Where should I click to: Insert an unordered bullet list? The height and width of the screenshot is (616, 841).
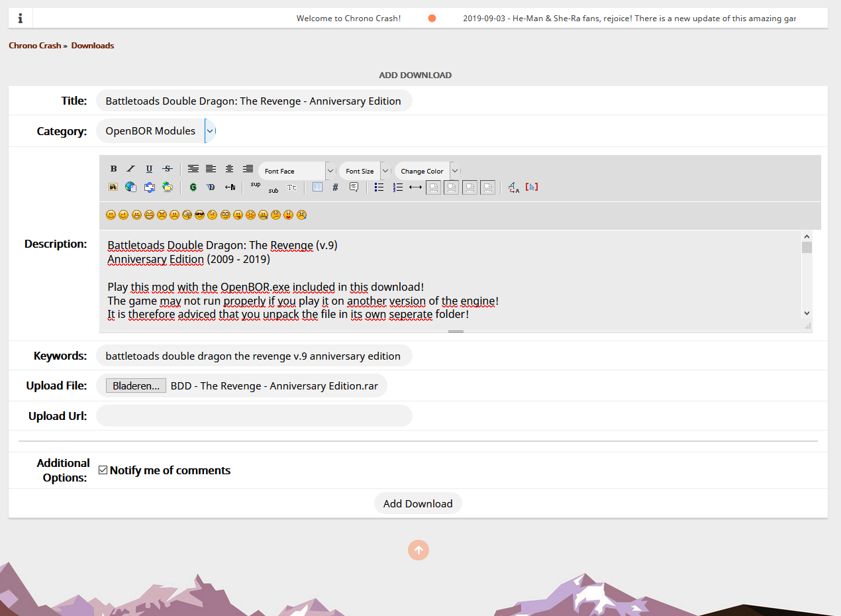click(379, 187)
